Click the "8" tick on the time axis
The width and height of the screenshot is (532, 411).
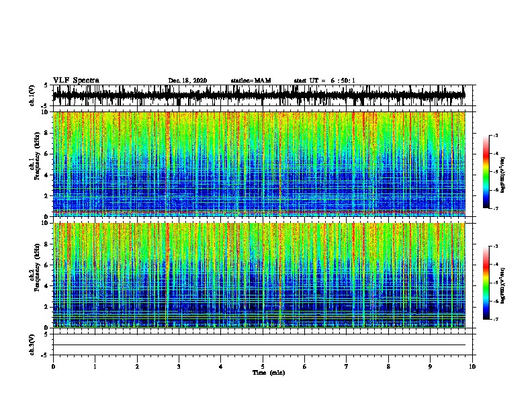click(x=388, y=367)
